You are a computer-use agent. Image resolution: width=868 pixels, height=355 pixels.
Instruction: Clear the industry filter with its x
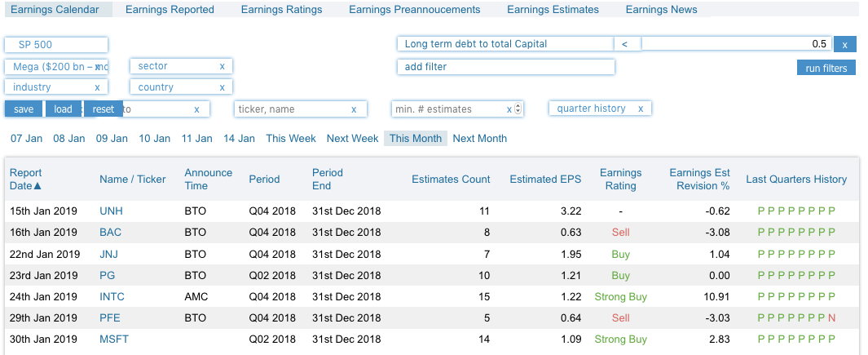tap(98, 87)
